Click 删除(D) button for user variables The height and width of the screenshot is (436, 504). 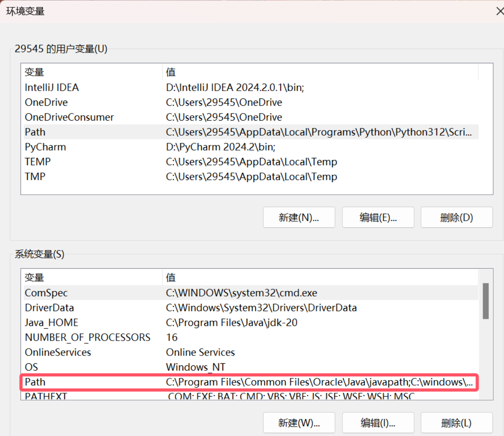456,217
